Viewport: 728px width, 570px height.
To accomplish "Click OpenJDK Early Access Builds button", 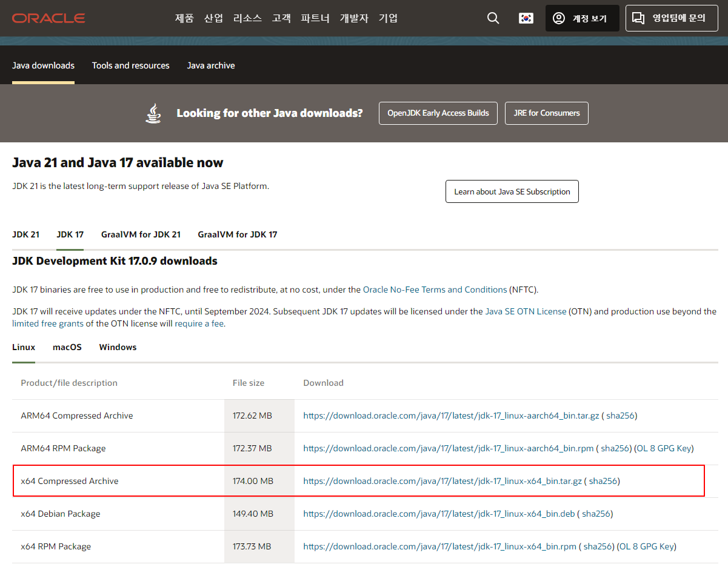I will tap(438, 113).
